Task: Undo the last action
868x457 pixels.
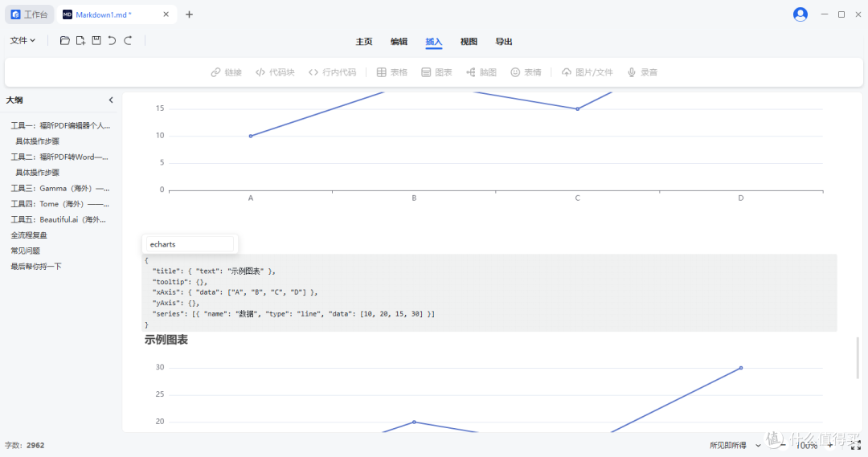Action: [x=112, y=40]
